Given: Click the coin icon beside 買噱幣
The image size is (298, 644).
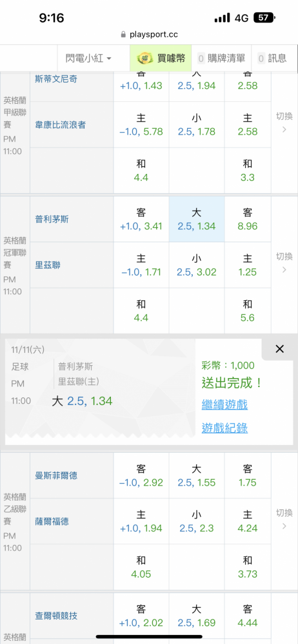Looking at the screenshot, I should (145, 59).
